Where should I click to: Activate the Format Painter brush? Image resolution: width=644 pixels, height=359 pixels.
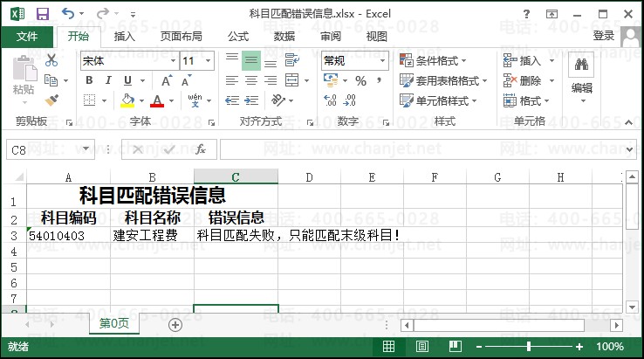[x=51, y=100]
